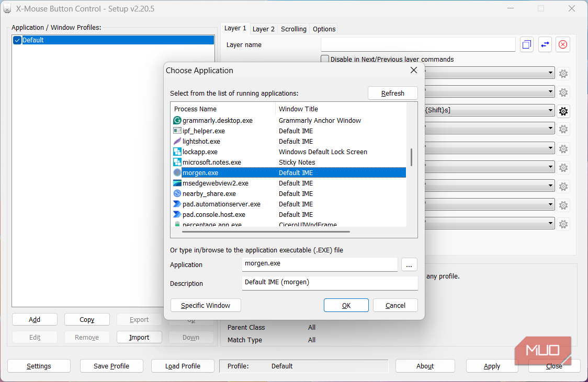Click the Import button
The width and height of the screenshot is (588, 382).
tap(139, 337)
